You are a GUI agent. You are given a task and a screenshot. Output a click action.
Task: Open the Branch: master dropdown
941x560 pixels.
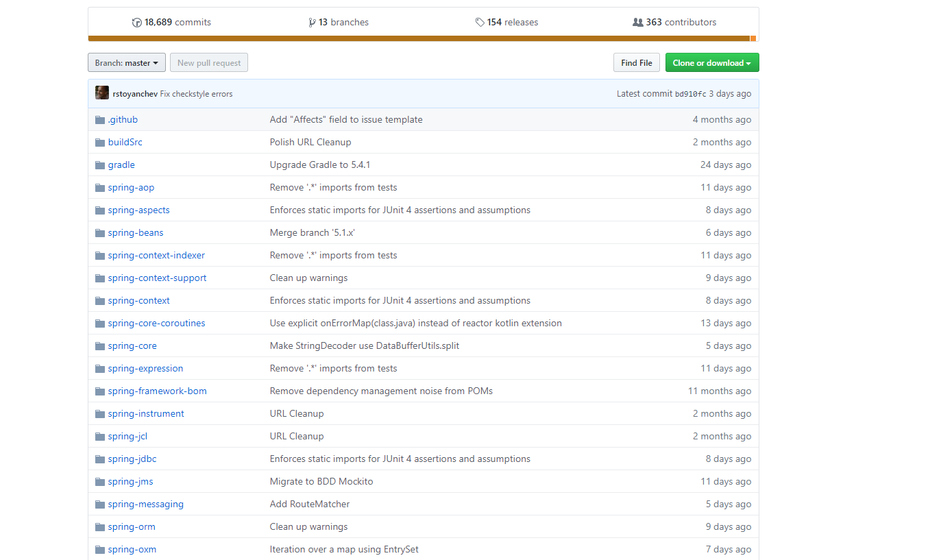[127, 62]
